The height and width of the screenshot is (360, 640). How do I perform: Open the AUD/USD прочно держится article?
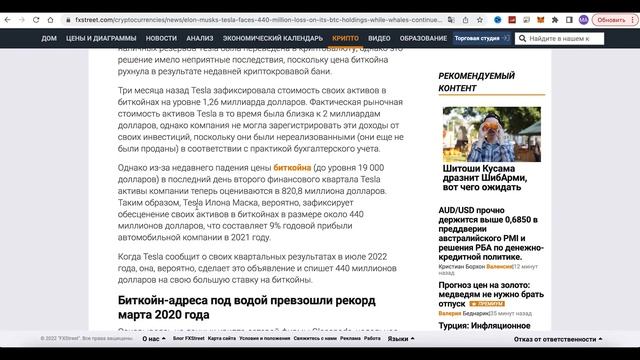(x=491, y=233)
